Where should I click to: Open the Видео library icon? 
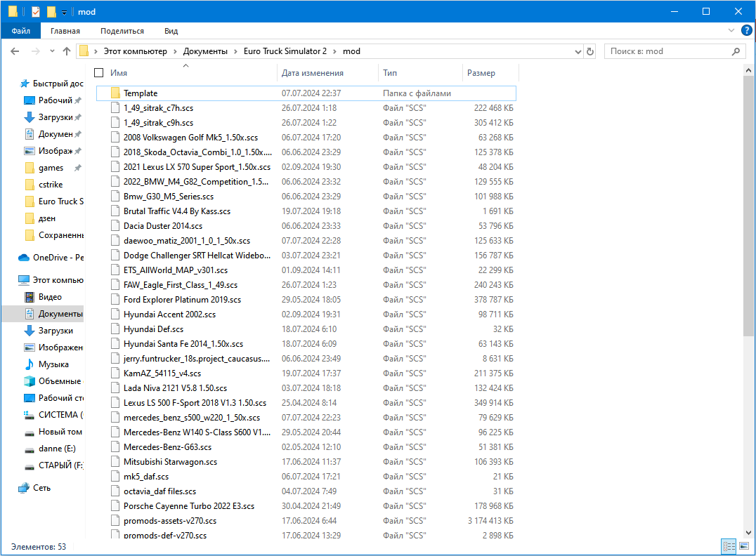pos(30,297)
